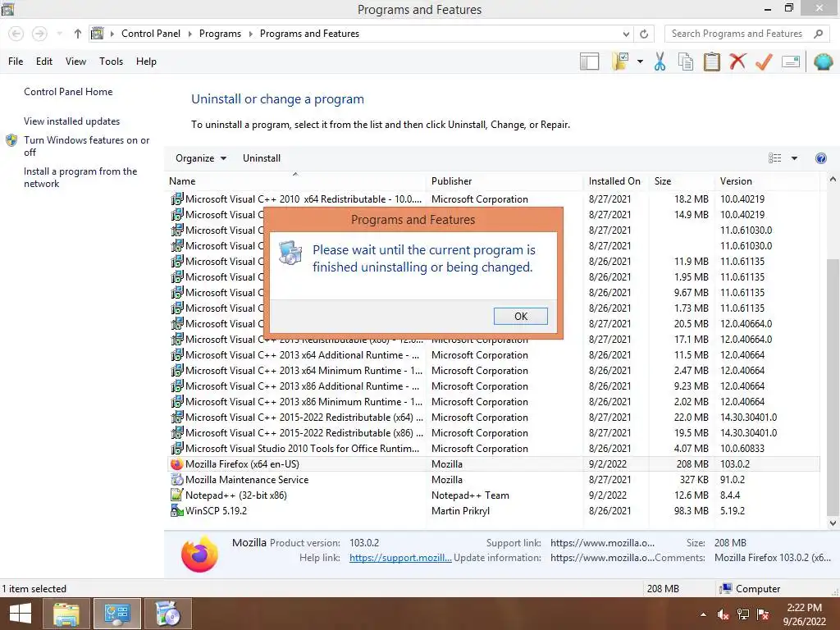
Task: Click the Control Panel taskbar icon
Action: pyautogui.click(x=117, y=614)
